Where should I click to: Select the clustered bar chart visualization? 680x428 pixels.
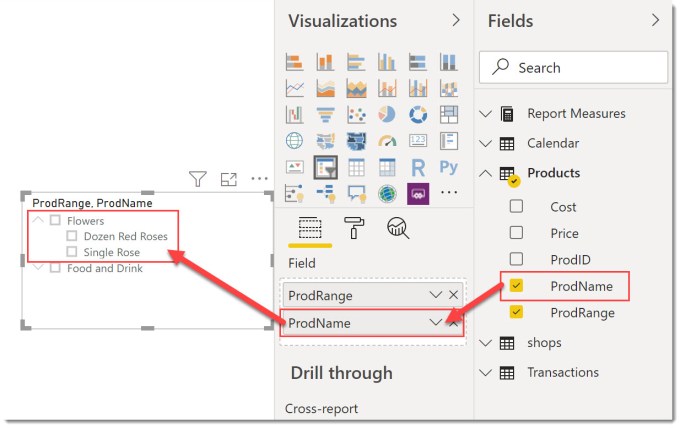tap(356, 62)
